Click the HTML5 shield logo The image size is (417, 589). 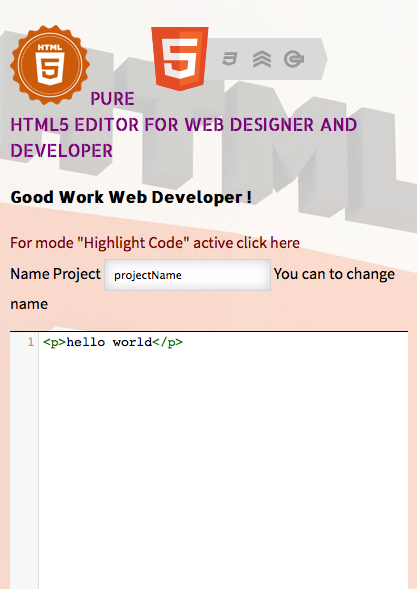[x=180, y=59]
